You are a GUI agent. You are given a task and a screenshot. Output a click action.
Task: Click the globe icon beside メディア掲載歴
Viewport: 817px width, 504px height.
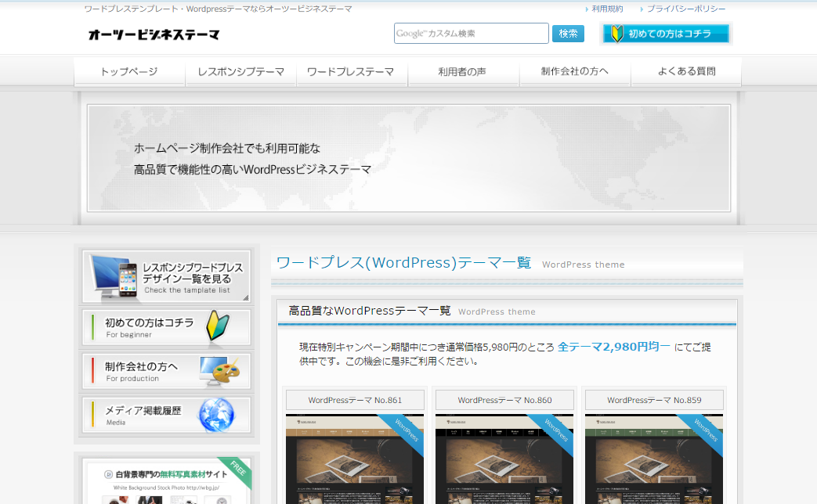point(216,415)
